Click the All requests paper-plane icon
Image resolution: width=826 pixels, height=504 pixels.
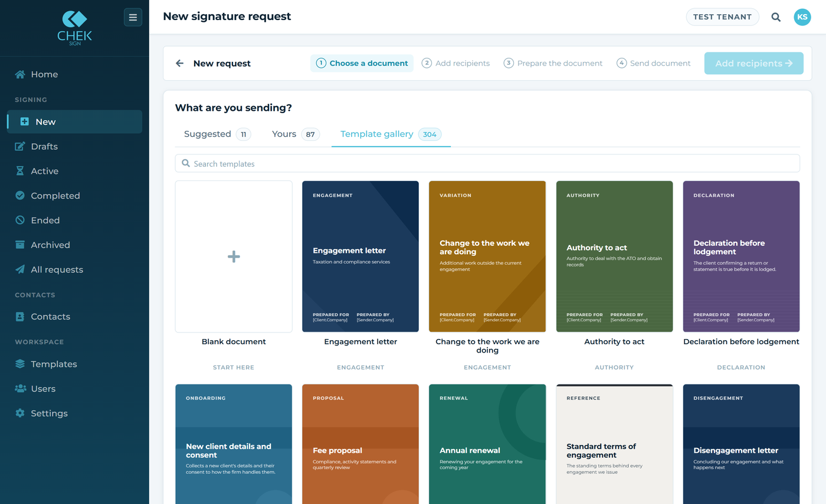coord(20,269)
